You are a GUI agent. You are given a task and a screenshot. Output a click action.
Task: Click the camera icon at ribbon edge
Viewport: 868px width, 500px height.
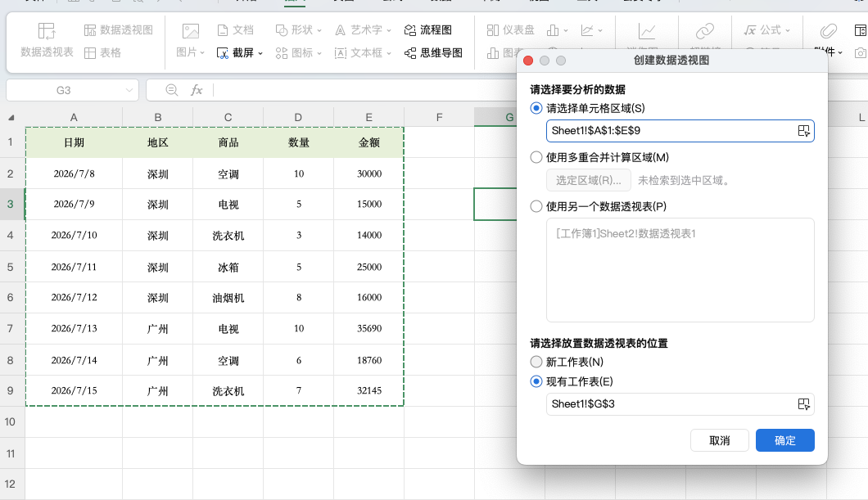click(861, 52)
